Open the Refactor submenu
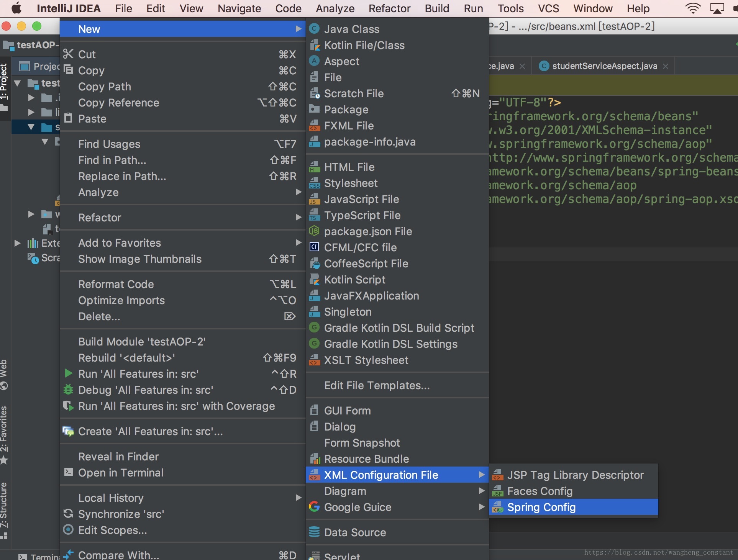The image size is (738, 560). coord(100,217)
